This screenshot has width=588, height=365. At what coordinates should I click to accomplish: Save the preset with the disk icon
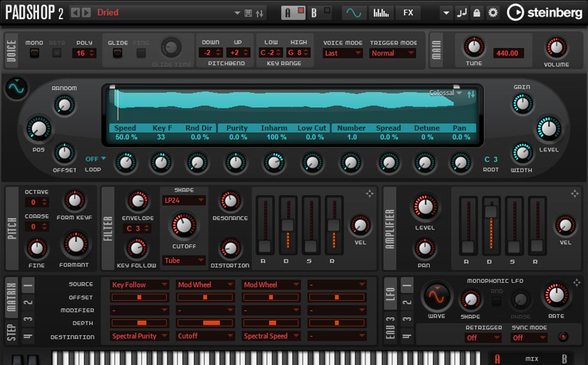[x=248, y=13]
